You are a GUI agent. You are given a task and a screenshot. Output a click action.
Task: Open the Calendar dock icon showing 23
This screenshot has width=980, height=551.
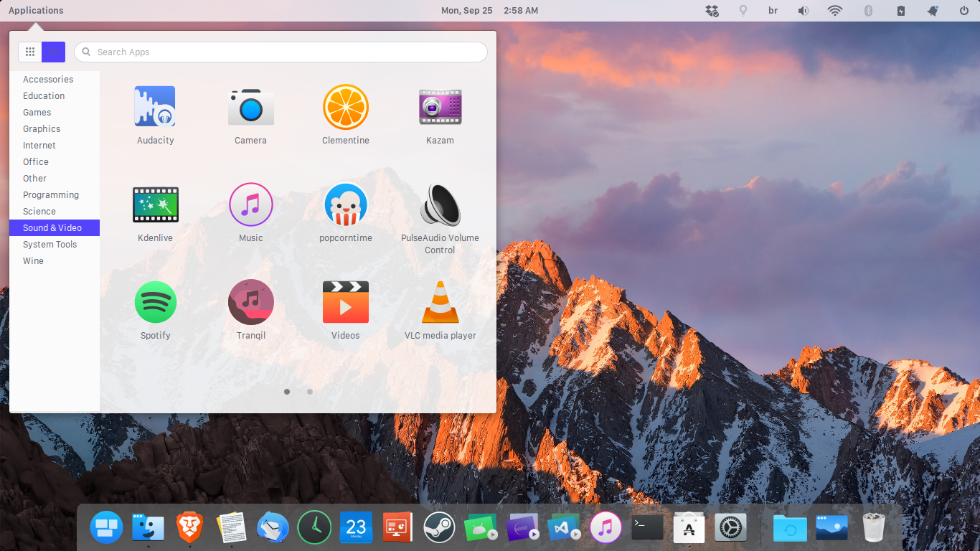356,528
